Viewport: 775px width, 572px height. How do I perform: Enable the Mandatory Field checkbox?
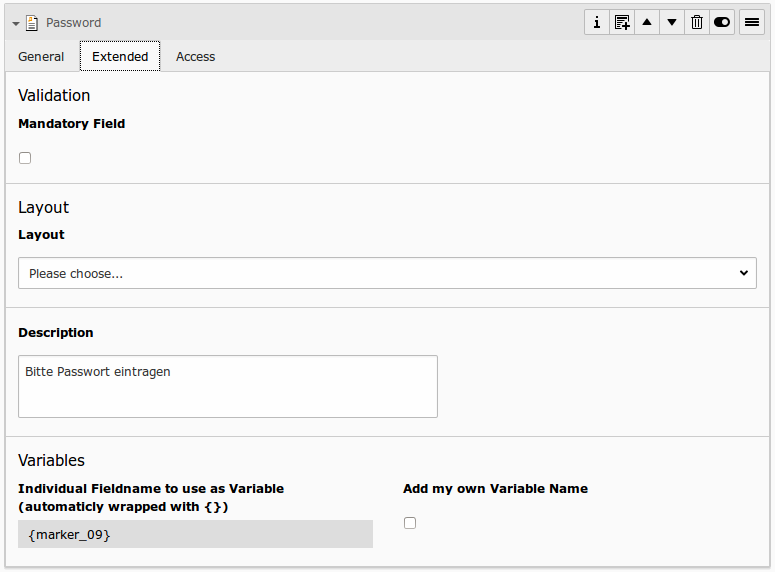point(25,158)
